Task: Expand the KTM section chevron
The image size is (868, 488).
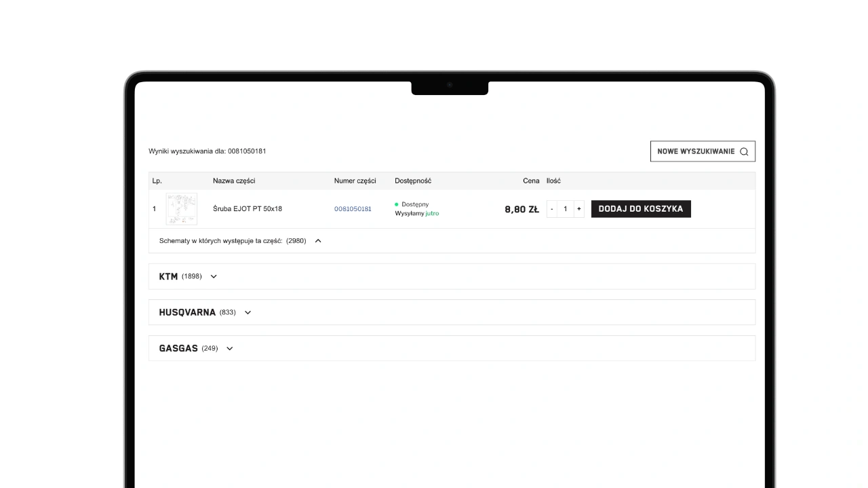Action: point(214,277)
